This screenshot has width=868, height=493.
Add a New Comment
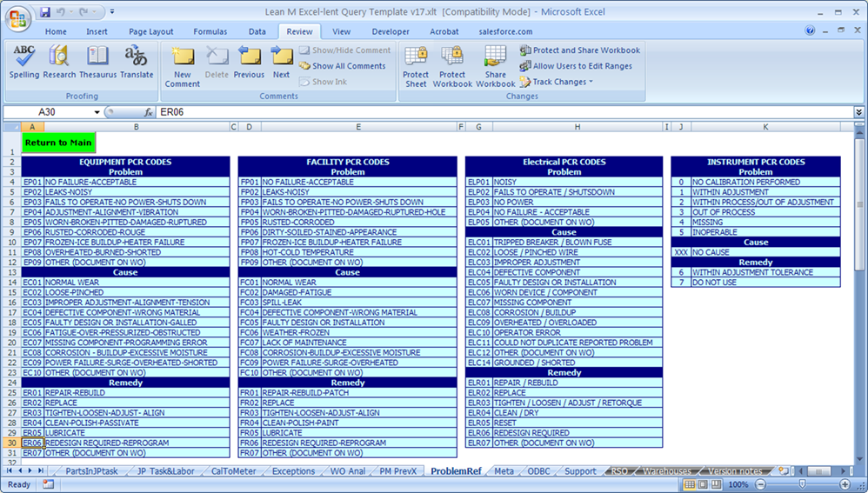click(182, 67)
